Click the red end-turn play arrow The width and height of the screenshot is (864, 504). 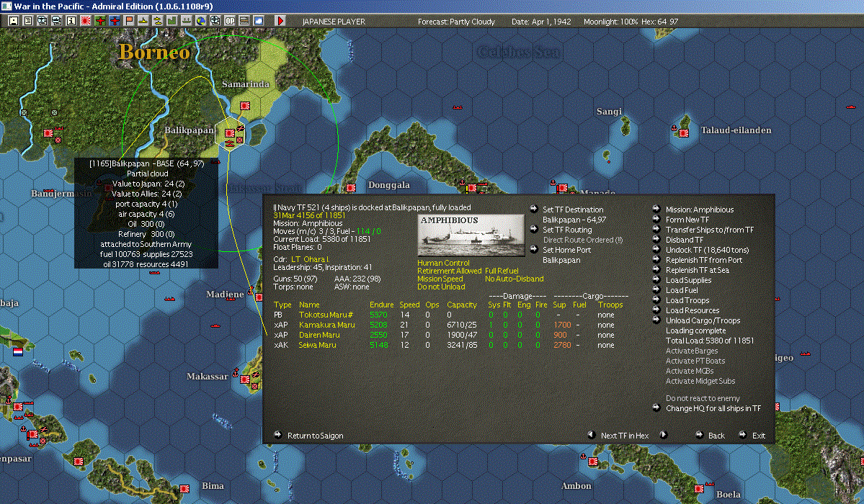280,21
